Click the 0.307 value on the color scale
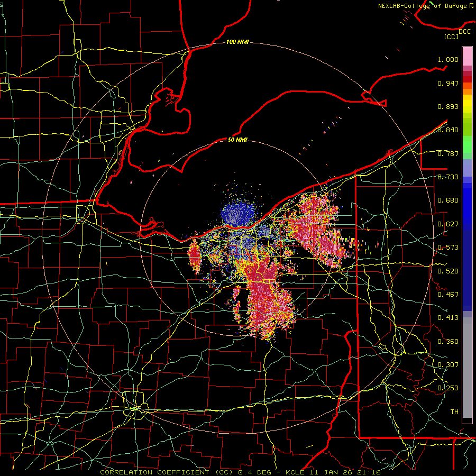The height and width of the screenshot is (476, 476). pos(448,364)
